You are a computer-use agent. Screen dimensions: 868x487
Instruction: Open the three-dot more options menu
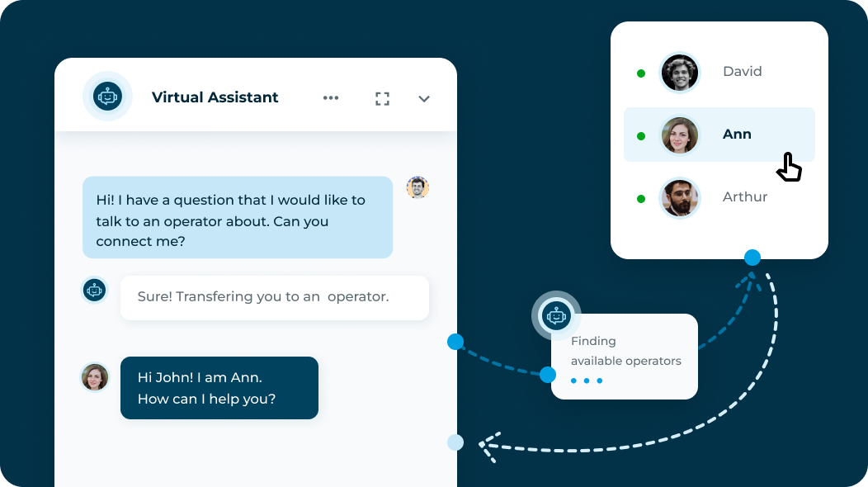331,98
